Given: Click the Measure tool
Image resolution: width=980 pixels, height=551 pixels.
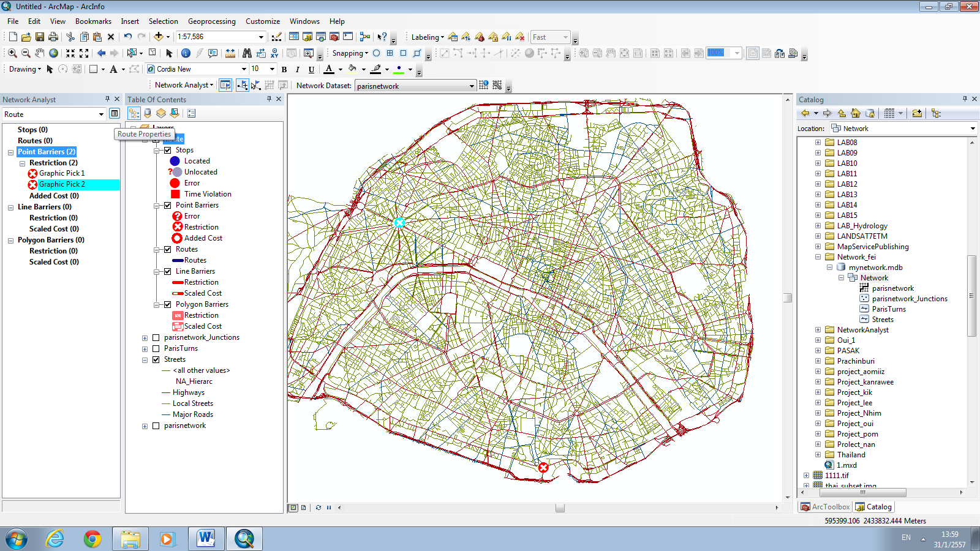Looking at the screenshot, I should coord(230,53).
